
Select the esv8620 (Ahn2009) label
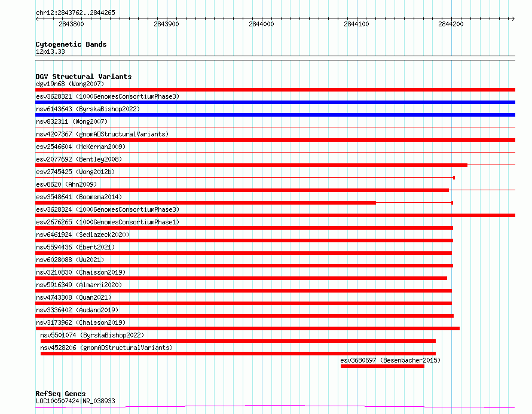click(x=66, y=184)
